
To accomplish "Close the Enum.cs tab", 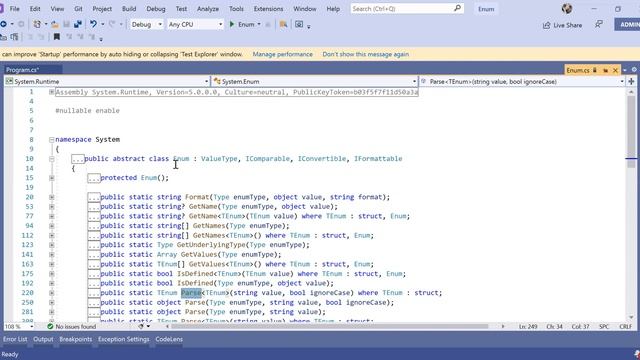I will (x=615, y=71).
